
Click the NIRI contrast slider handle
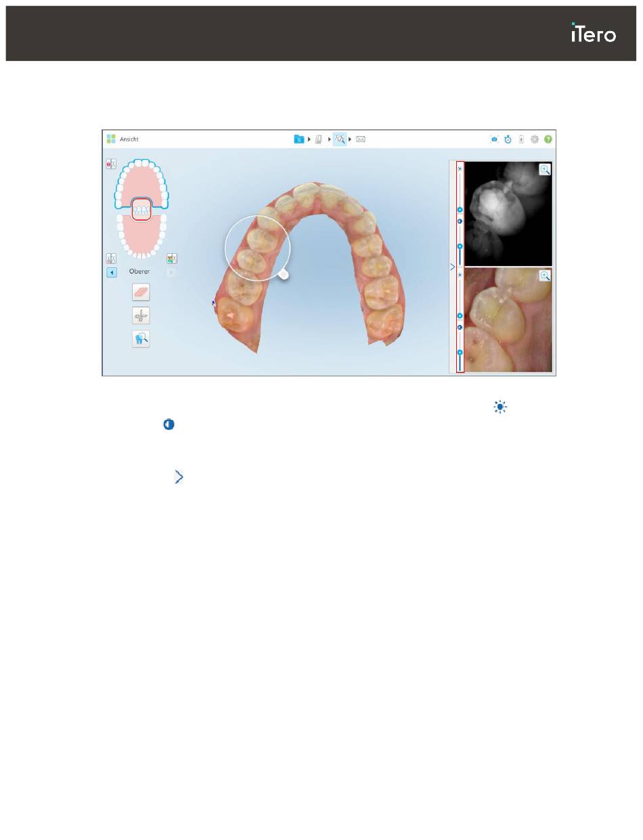tap(460, 246)
